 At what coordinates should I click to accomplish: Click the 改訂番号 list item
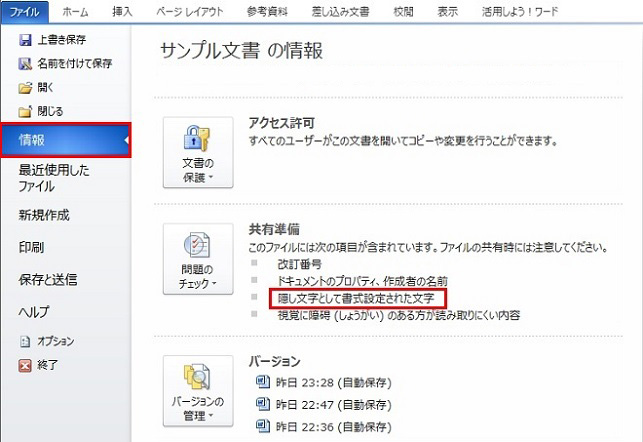[x=300, y=264]
